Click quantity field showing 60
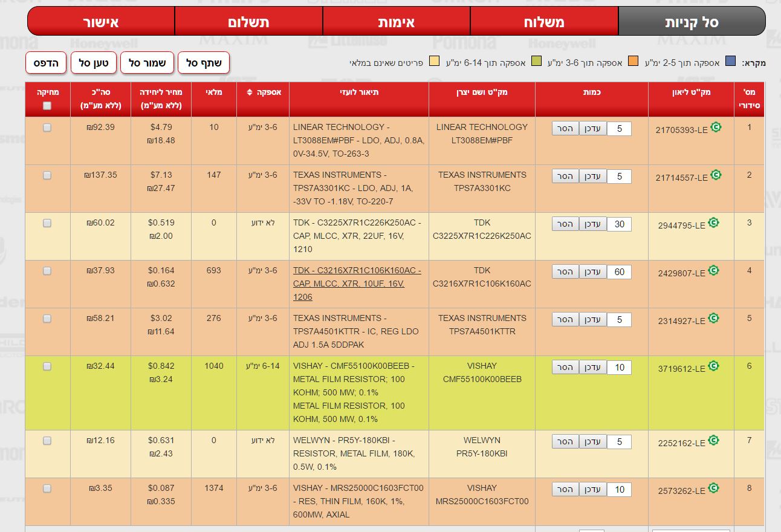The width and height of the screenshot is (781, 532). [620, 272]
